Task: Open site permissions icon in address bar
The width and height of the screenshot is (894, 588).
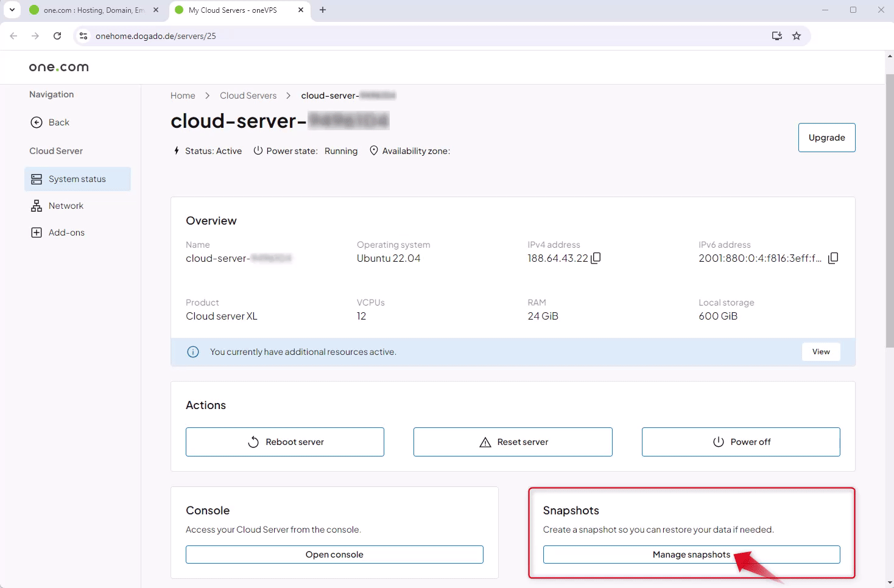Action: (x=83, y=35)
